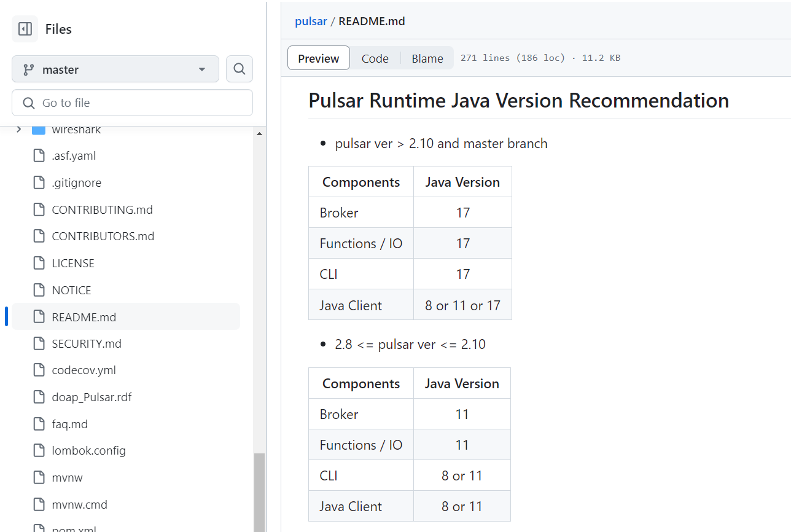The height and width of the screenshot is (532, 791).
Task: Open the mvnw file
Action: pyautogui.click(x=67, y=477)
